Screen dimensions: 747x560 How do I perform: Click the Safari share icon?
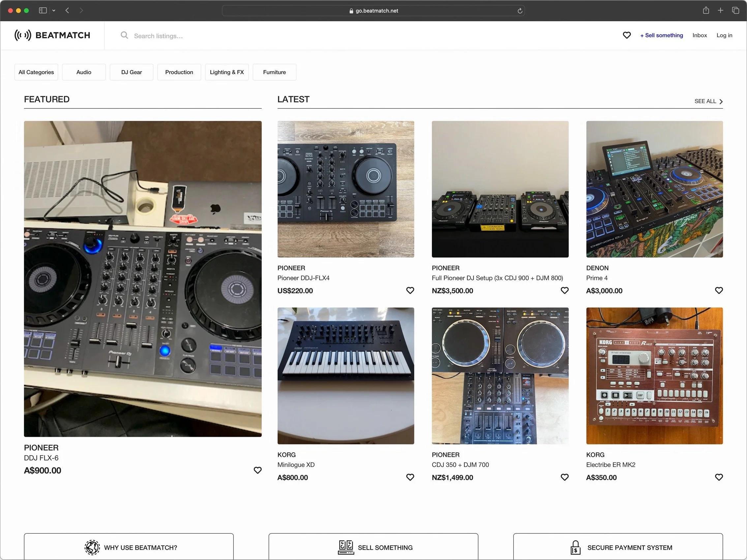click(706, 11)
